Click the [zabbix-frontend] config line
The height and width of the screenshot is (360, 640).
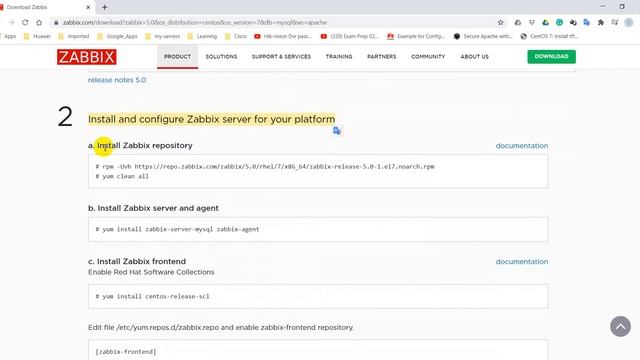coord(125,351)
